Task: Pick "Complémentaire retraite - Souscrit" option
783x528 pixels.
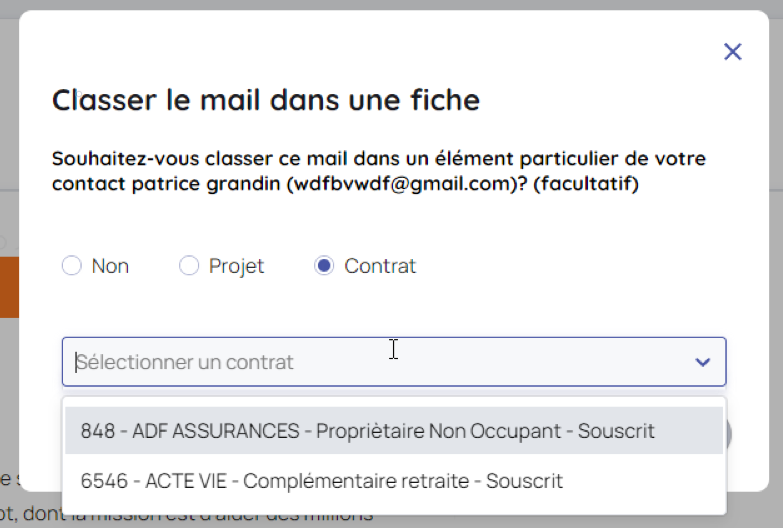Action: pyautogui.click(x=403, y=481)
